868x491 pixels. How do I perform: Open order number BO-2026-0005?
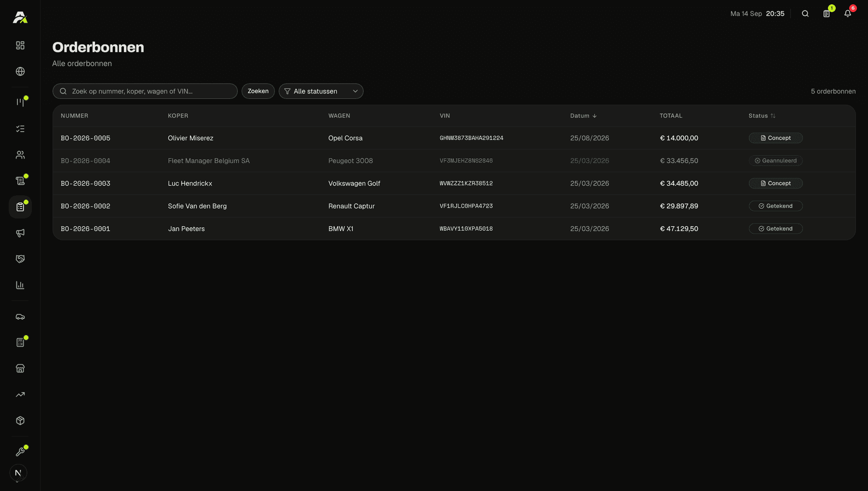point(85,138)
